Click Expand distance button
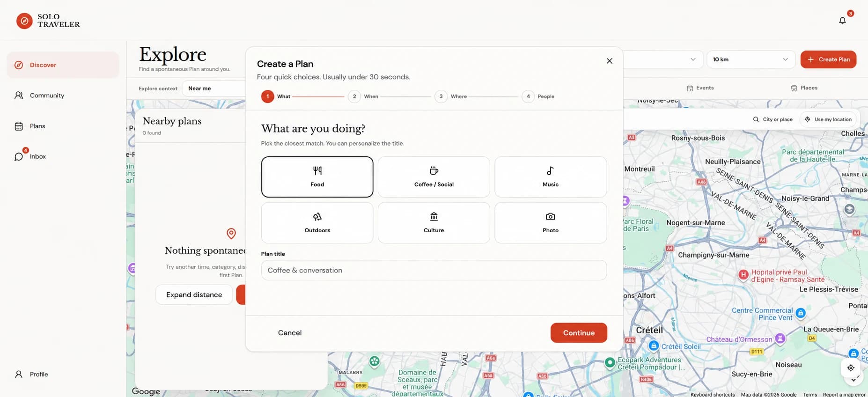 tap(194, 294)
